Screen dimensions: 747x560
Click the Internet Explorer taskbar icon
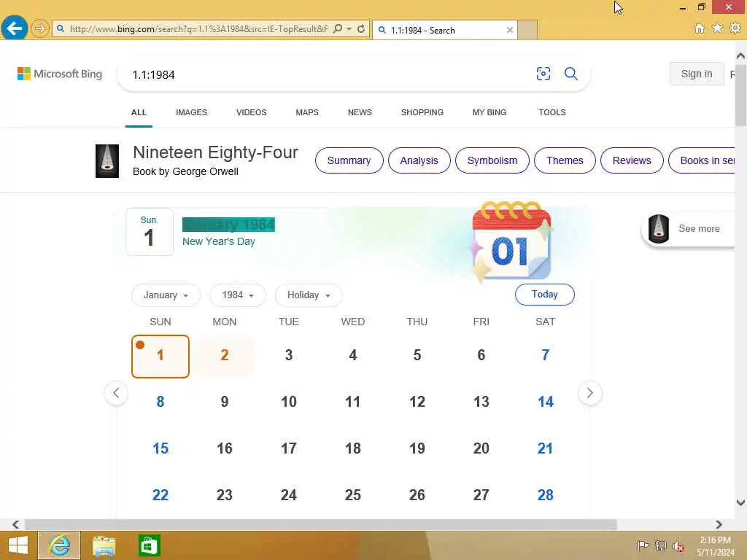coord(59,545)
